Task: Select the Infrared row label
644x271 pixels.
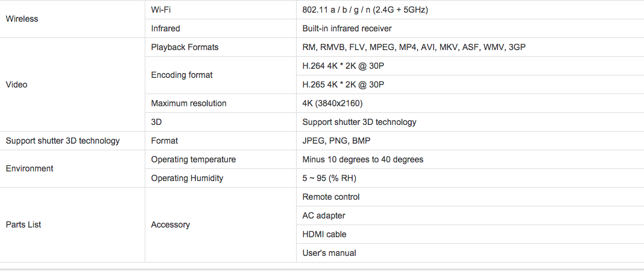Action: pyautogui.click(x=165, y=28)
